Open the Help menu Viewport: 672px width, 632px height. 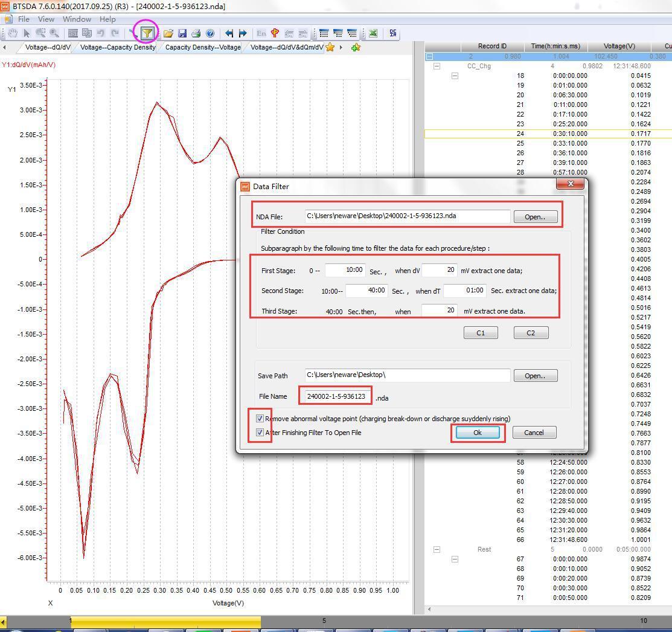(107, 19)
